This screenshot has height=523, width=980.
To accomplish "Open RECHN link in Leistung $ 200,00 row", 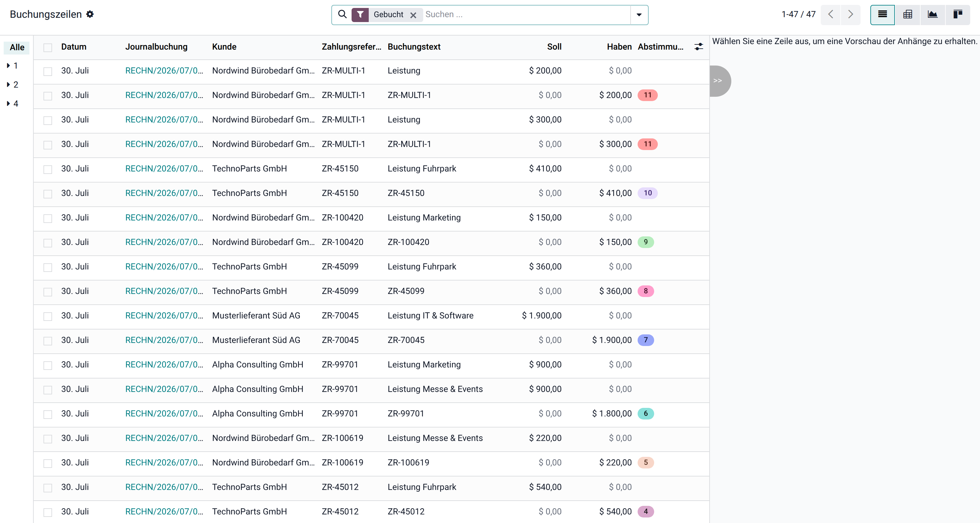I will pyautogui.click(x=164, y=71).
